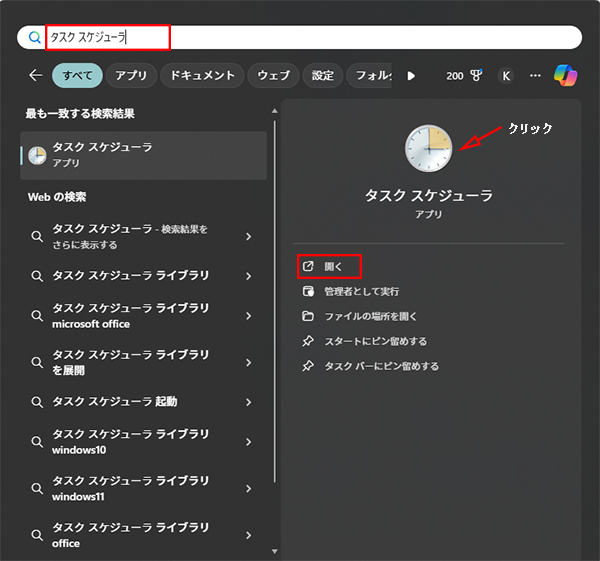Open the K user account avatar
This screenshot has width=600, height=561.
tap(505, 76)
